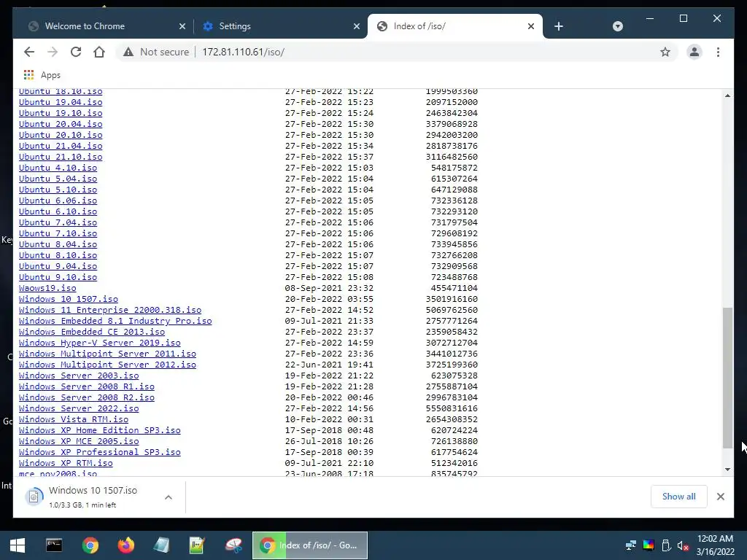This screenshot has height=560, width=747.
Task: Close the downloads bar
Action: pos(720,497)
